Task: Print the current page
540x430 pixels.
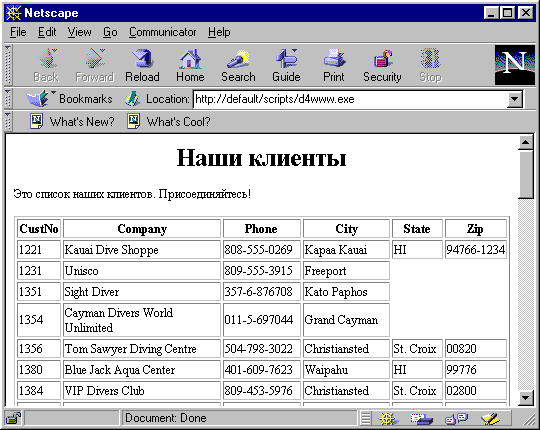Action: pos(334,65)
